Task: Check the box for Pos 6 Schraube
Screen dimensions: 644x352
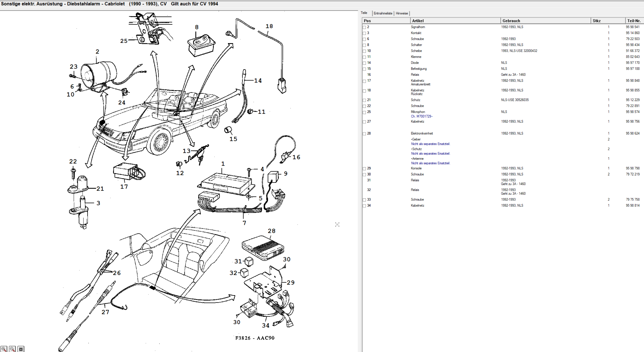Action: [x=364, y=39]
